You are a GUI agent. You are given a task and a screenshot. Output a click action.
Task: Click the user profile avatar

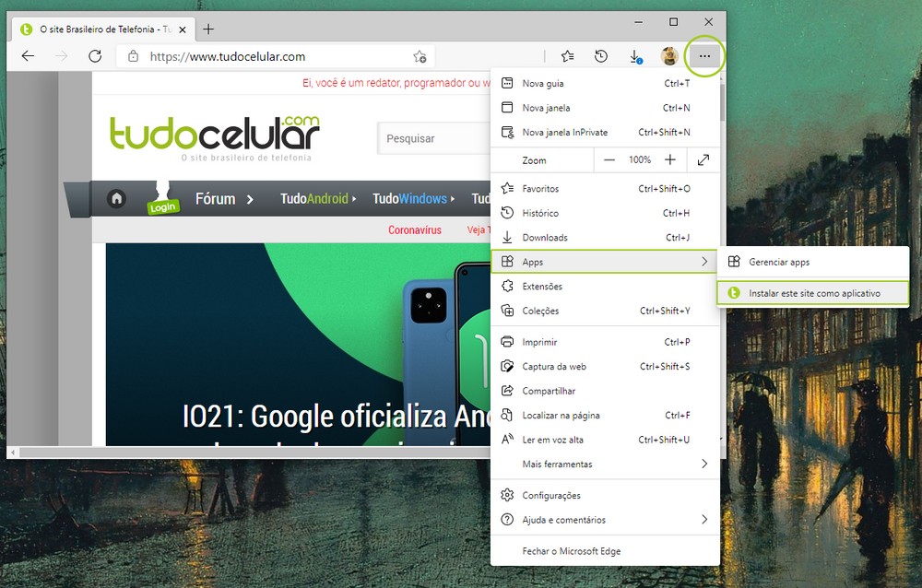(x=669, y=56)
